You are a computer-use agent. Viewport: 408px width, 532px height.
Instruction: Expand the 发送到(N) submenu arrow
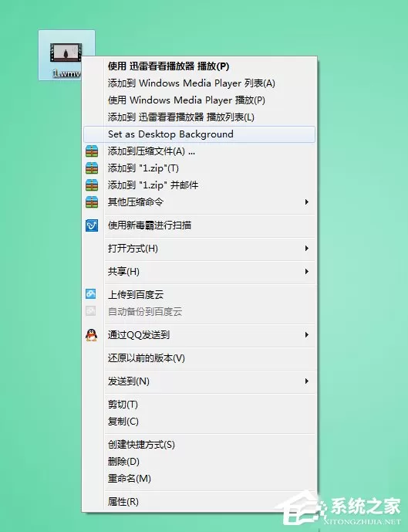307,381
